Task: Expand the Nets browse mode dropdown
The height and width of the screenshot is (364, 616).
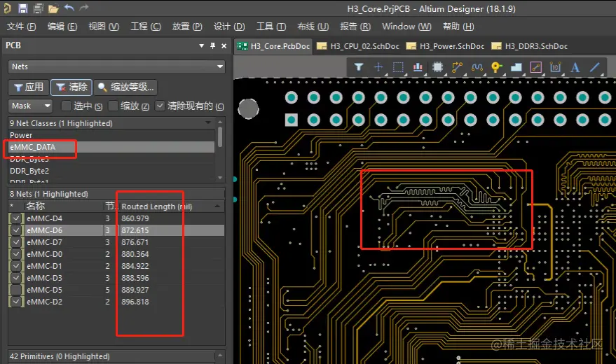Action: pos(220,66)
